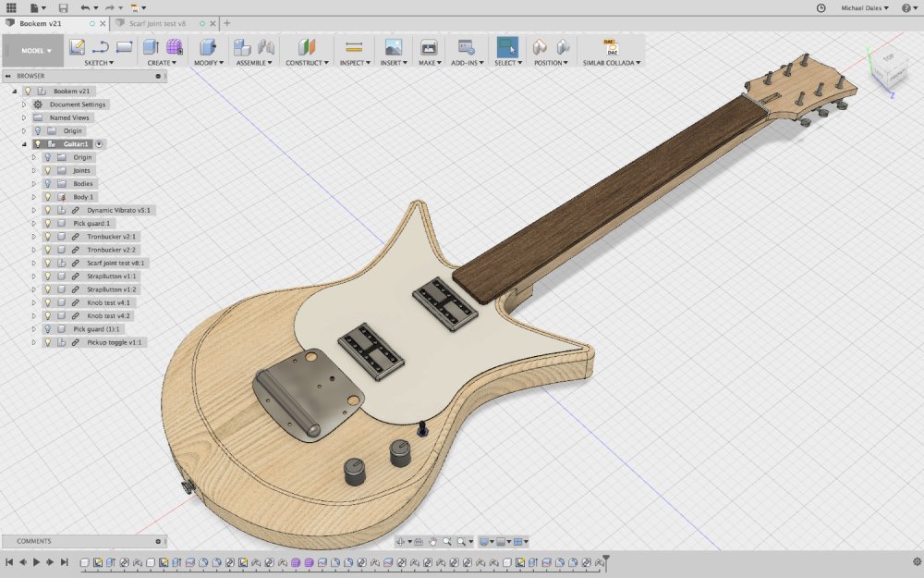The image size is (924, 578).
Task: Click the purple Create Form icon
Action: 175,46
